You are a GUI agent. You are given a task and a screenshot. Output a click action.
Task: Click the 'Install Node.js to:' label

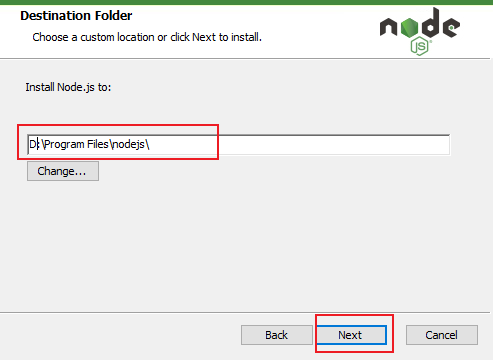(68, 87)
